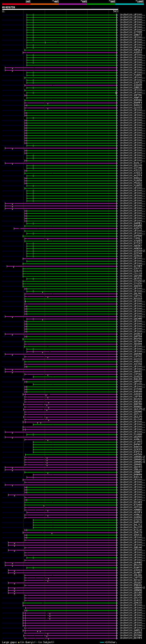Open the UniRef100_Q0P5A8 hit
This screenshot has height=644, width=146.
pyautogui.click(x=131, y=236)
